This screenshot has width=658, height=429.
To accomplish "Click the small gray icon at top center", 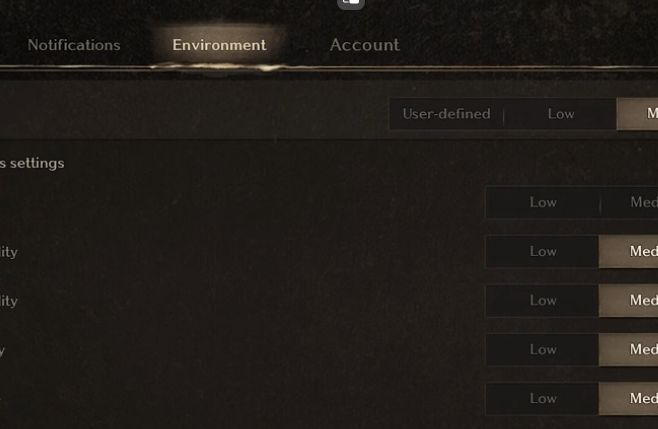I will (351, 4).
